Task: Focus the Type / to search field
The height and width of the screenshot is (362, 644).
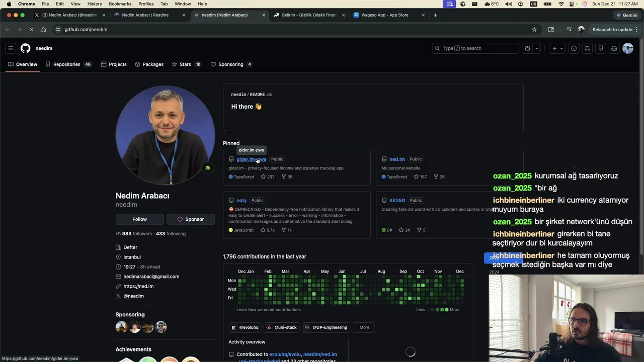Action: [475, 48]
